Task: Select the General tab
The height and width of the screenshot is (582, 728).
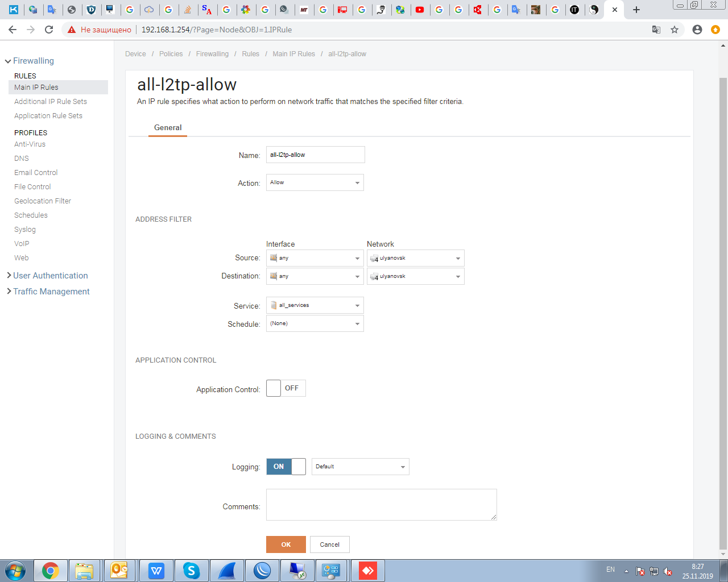Action: (168, 128)
